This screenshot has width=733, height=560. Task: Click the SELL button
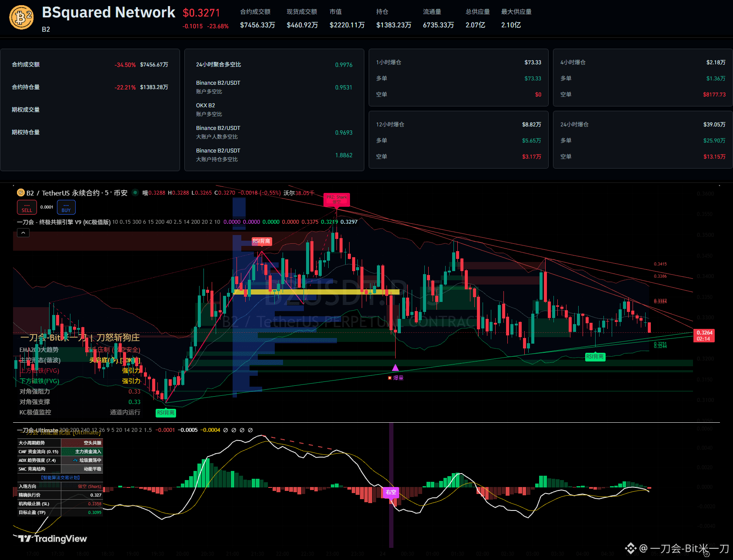pyautogui.click(x=27, y=207)
